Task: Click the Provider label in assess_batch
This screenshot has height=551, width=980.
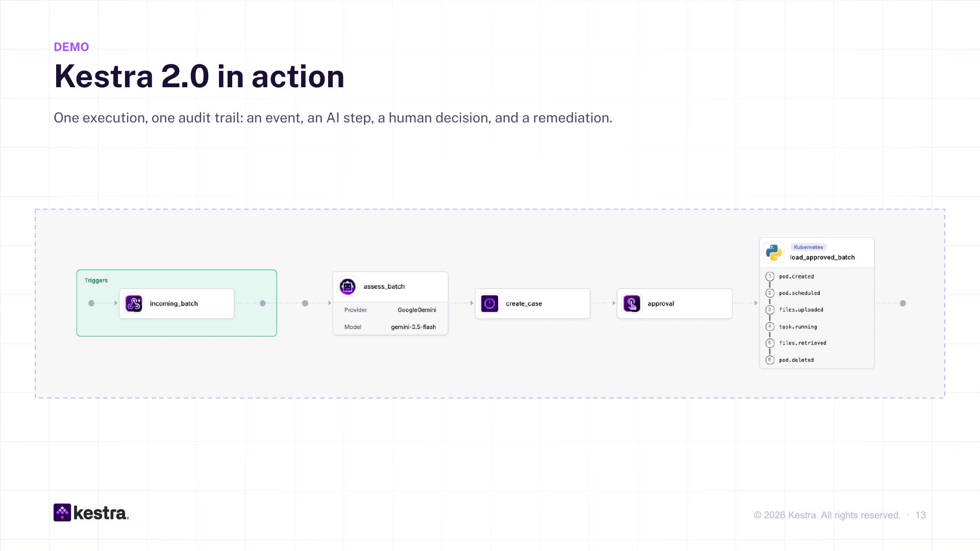Action: point(356,310)
